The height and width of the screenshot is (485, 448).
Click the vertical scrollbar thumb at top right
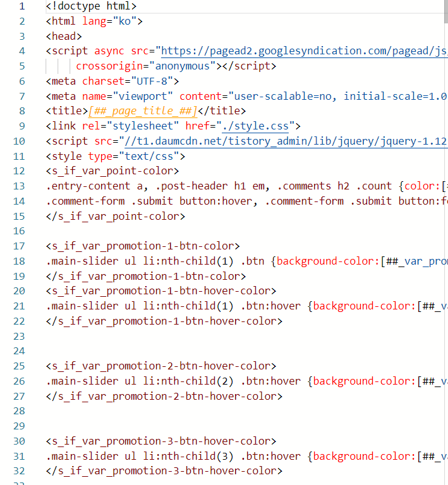point(446,11)
